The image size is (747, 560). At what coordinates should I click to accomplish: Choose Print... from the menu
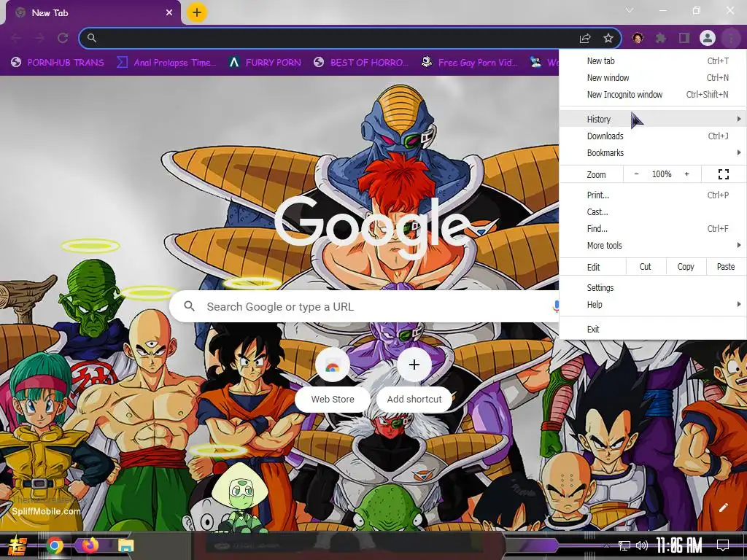click(653, 195)
